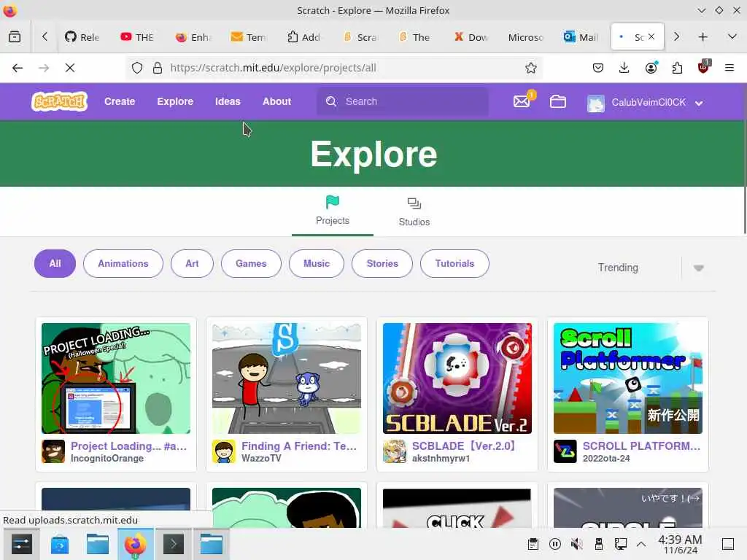This screenshot has height=560, width=747.
Task: Click Create in the navigation bar
Action: [x=120, y=101]
